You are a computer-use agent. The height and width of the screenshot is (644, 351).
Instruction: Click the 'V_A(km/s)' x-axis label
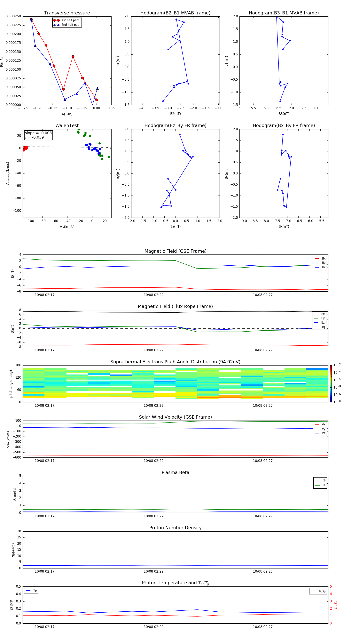click(67, 227)
